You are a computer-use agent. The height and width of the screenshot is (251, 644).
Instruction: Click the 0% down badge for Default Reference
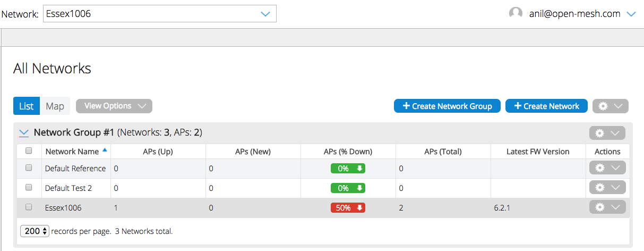(x=348, y=169)
